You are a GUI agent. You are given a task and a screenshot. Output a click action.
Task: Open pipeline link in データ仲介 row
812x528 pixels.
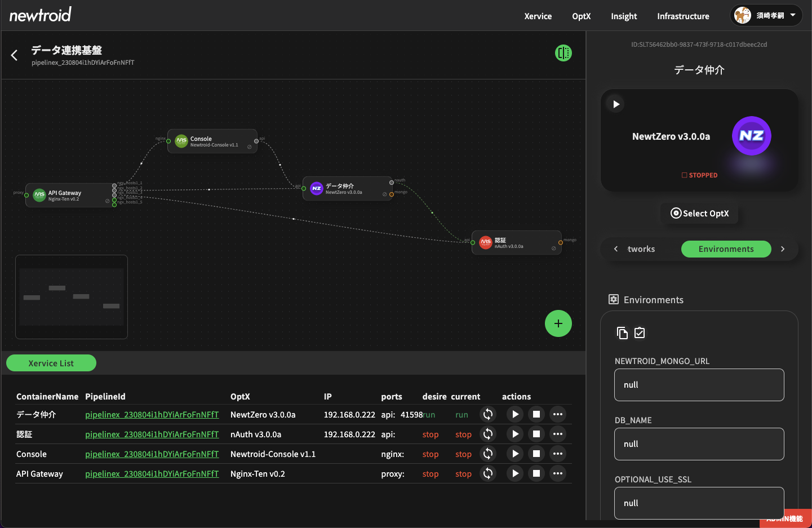(x=152, y=415)
